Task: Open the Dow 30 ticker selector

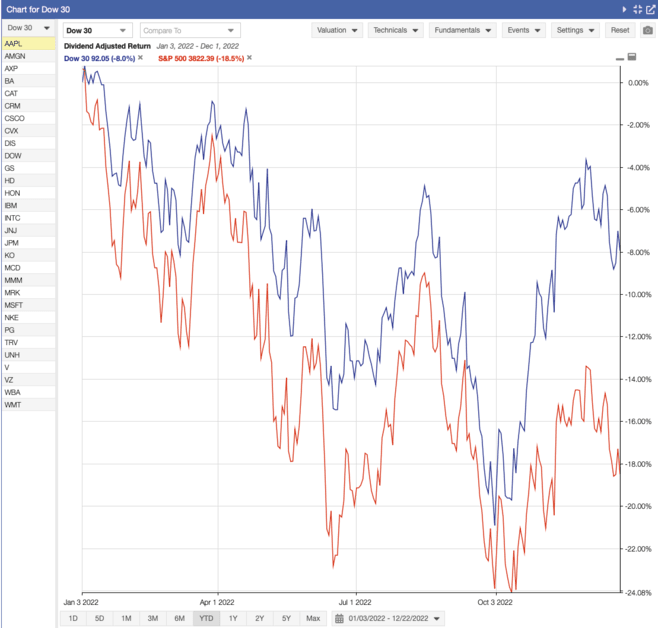Action: tap(97, 30)
